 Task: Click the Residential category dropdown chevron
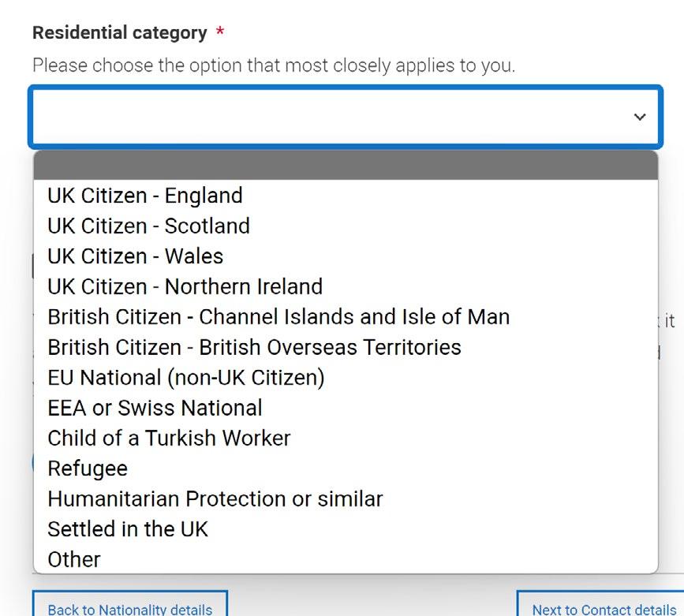[640, 117]
